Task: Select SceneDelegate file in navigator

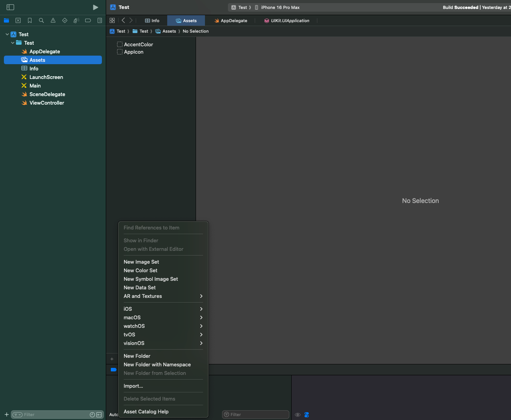Action: click(x=53, y=94)
